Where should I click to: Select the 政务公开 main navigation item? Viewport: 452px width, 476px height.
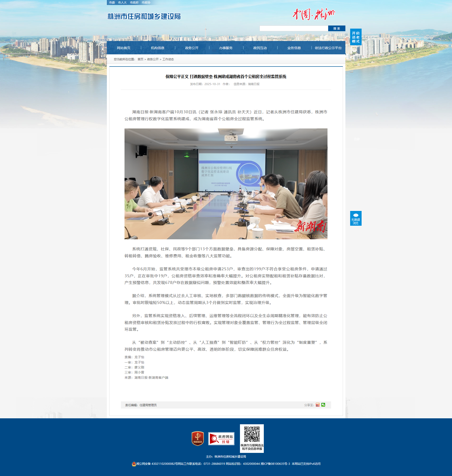pos(192,48)
